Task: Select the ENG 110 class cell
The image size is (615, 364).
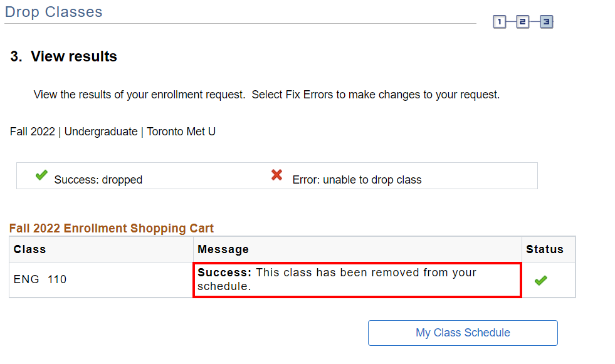Action: (40, 279)
